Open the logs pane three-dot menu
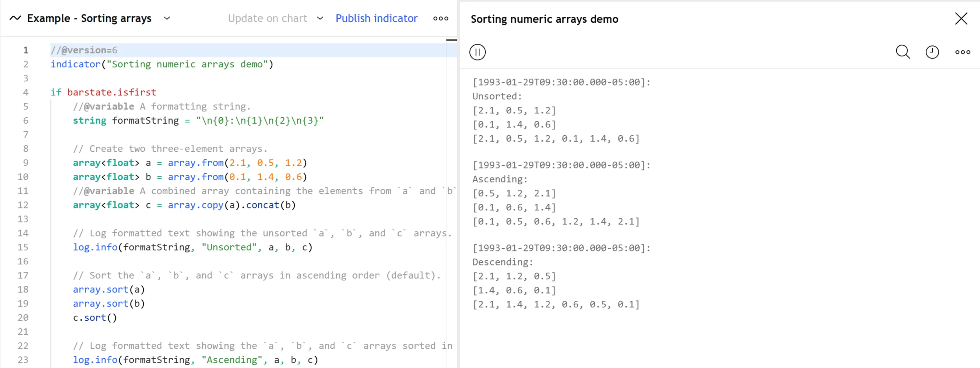 click(x=962, y=52)
